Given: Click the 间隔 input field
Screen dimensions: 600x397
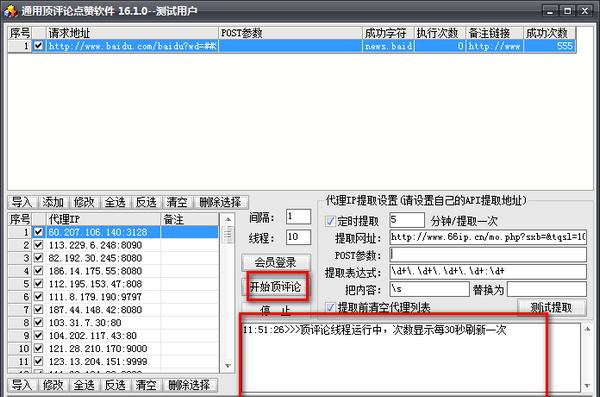Looking at the screenshot, I should point(298,217).
